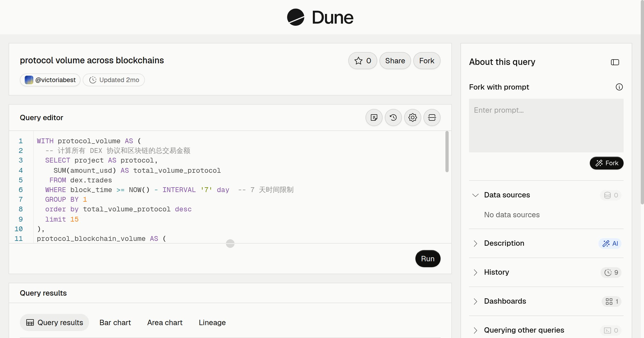This screenshot has height=338, width=644.
Task: Switch to the Bar chart tab
Action: click(115, 322)
